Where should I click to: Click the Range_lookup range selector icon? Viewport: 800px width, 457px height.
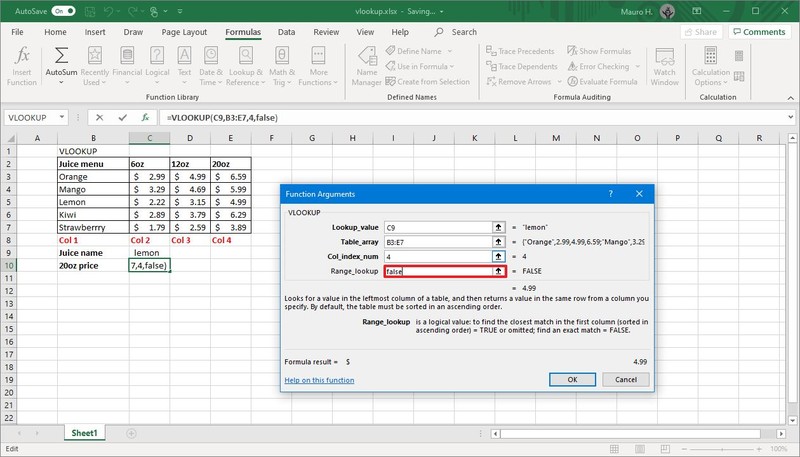498,271
